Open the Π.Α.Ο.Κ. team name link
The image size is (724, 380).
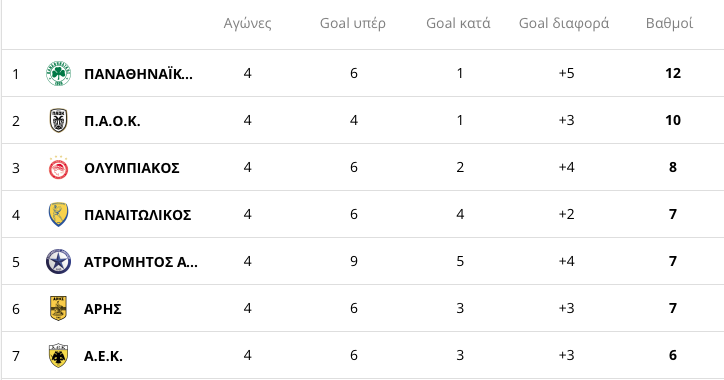point(112,121)
